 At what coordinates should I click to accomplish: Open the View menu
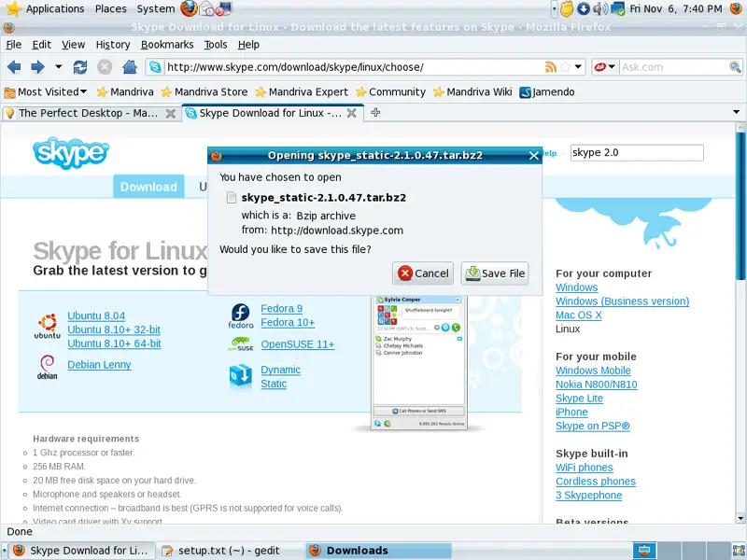point(73,44)
